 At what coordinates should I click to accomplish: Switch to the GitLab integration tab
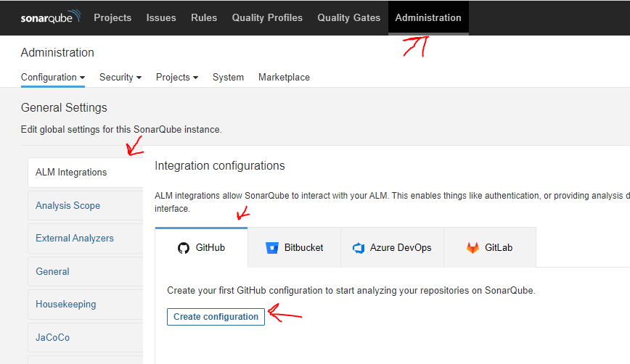click(x=490, y=247)
